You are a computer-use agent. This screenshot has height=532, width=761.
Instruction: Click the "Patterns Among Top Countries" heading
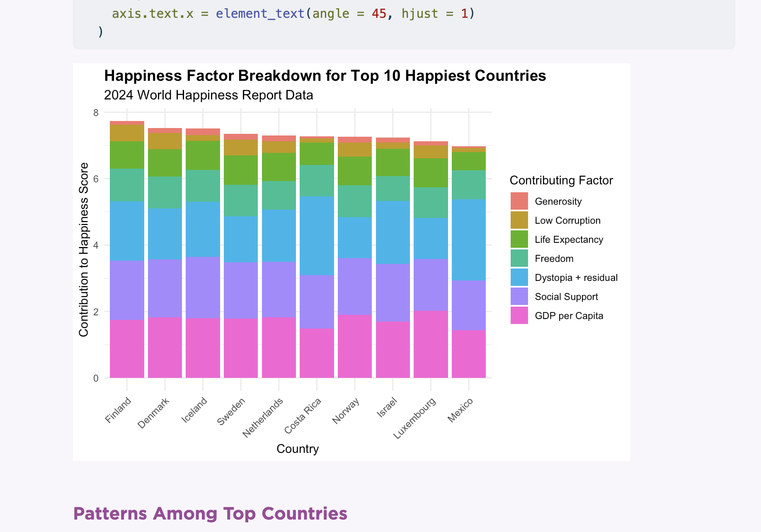pos(210,513)
